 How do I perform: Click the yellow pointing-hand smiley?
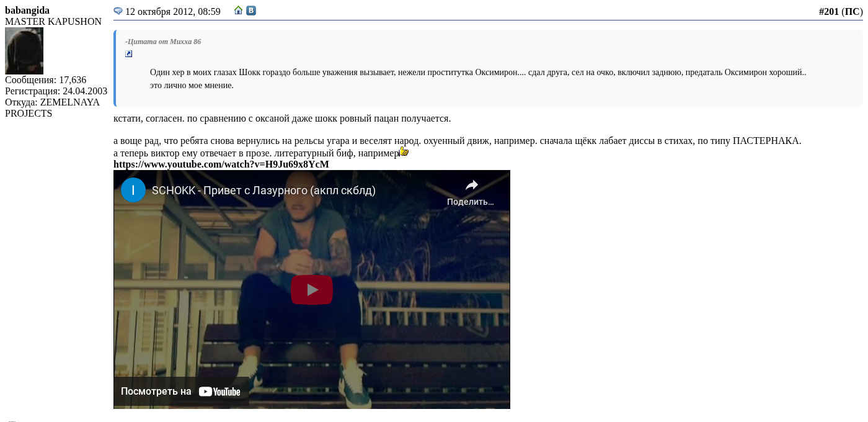coord(404,151)
